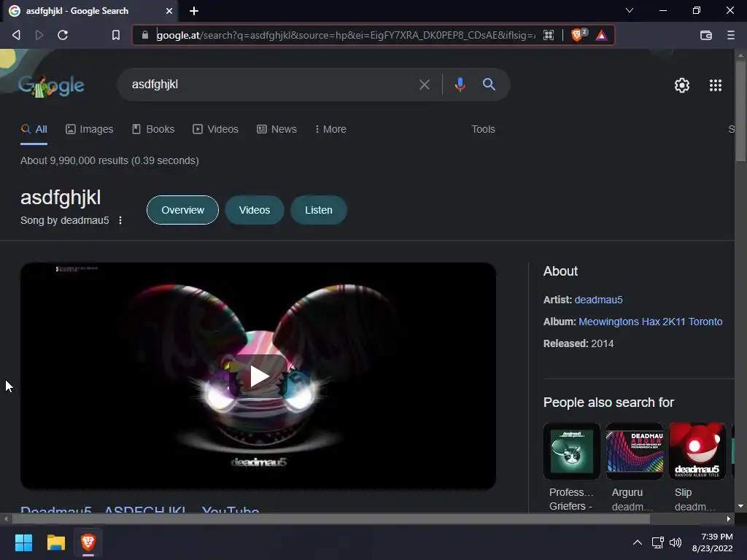747x560 pixels.
Task: Select the Videos chip under the song title
Action: point(255,210)
